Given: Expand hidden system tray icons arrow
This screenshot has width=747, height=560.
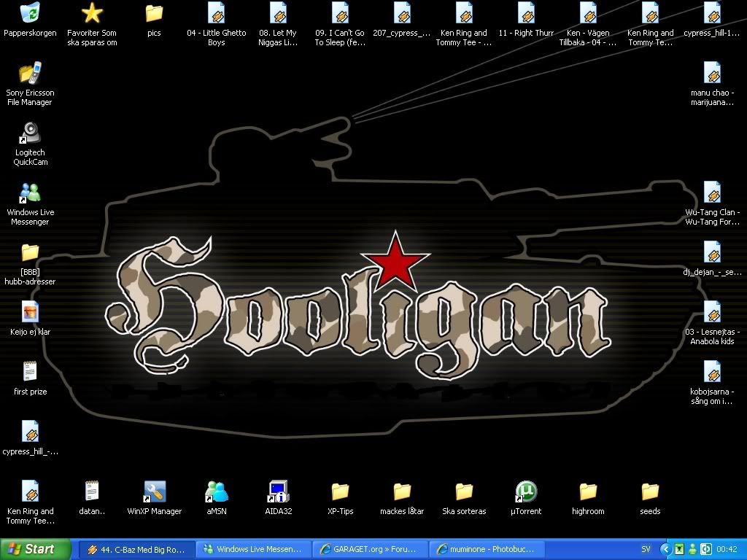Looking at the screenshot, I should point(665,549).
